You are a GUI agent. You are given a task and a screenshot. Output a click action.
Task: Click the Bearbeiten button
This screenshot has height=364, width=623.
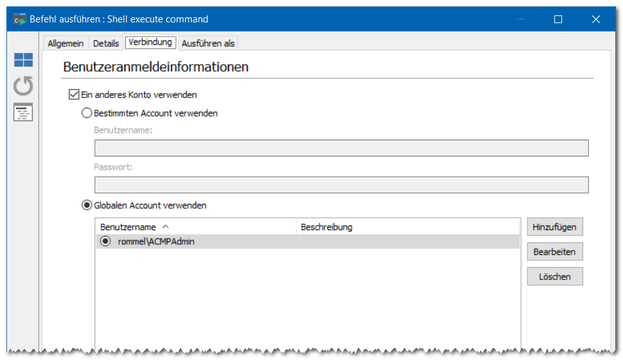(554, 252)
